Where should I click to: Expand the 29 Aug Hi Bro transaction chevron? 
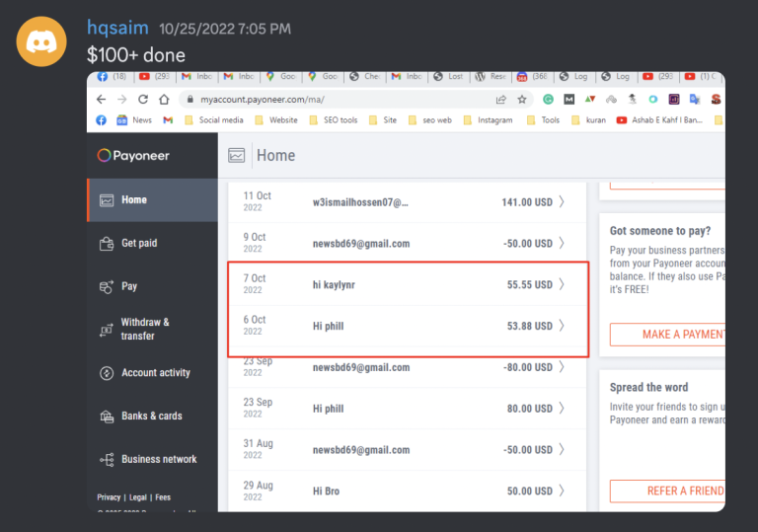(562, 491)
